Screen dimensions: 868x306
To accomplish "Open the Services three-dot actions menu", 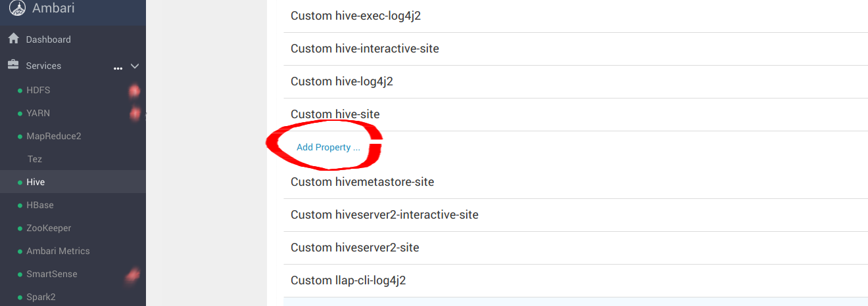I will [118, 67].
